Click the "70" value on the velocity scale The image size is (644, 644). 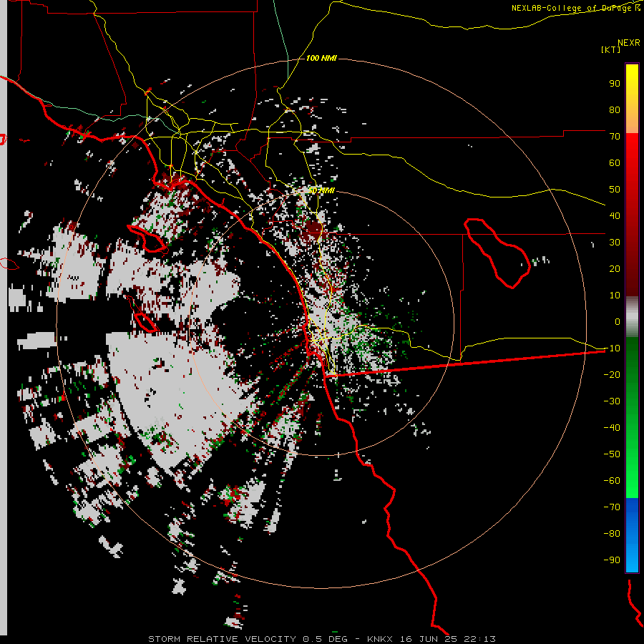pyautogui.click(x=615, y=137)
